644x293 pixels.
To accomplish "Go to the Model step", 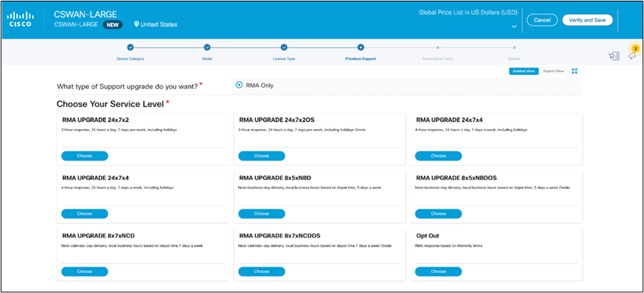I will click(x=207, y=47).
